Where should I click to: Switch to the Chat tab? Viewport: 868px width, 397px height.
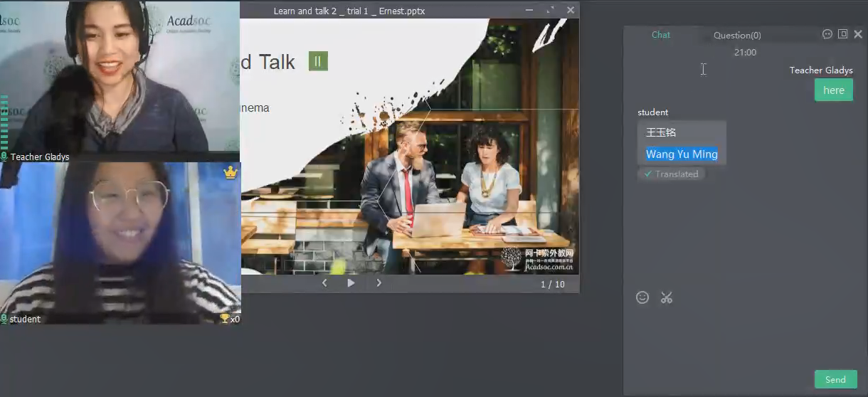[660, 35]
